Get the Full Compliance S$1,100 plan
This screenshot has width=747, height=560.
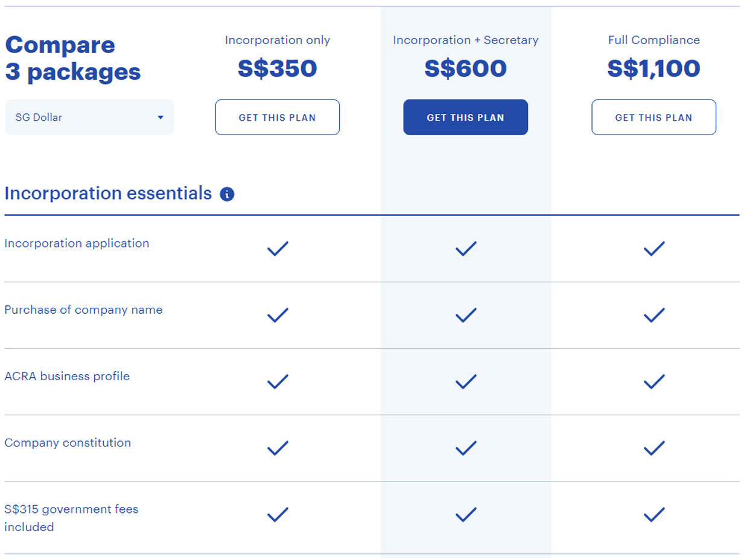pos(653,117)
